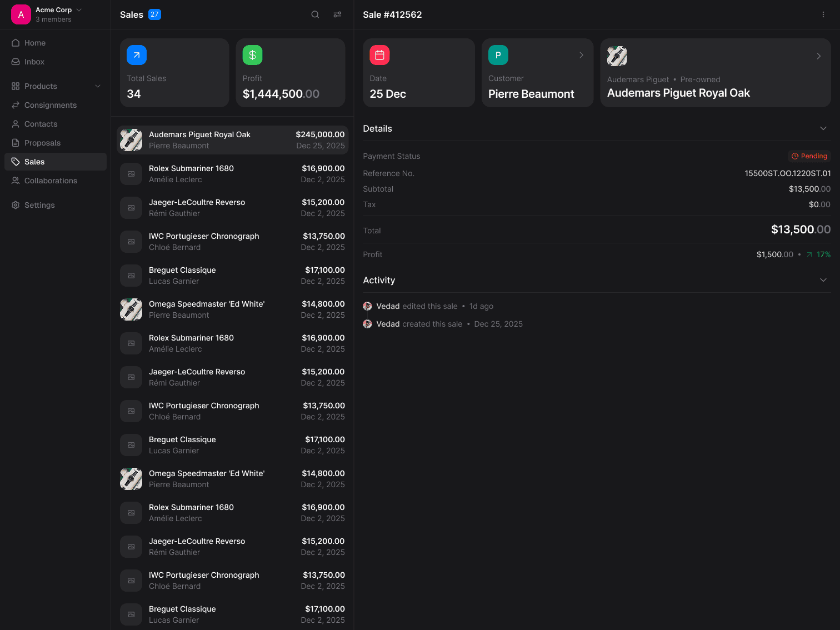The height and width of the screenshot is (630, 840).
Task: Click the '3 members' label under Acme Corp
Action: pyautogui.click(x=53, y=19)
